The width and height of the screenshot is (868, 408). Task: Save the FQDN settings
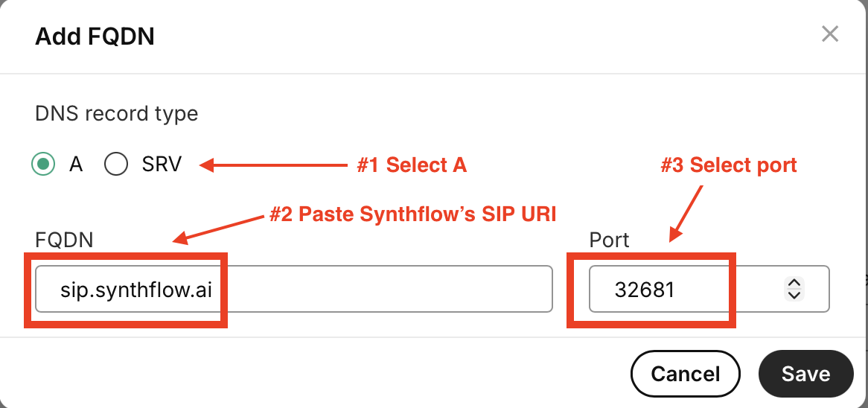pos(805,373)
